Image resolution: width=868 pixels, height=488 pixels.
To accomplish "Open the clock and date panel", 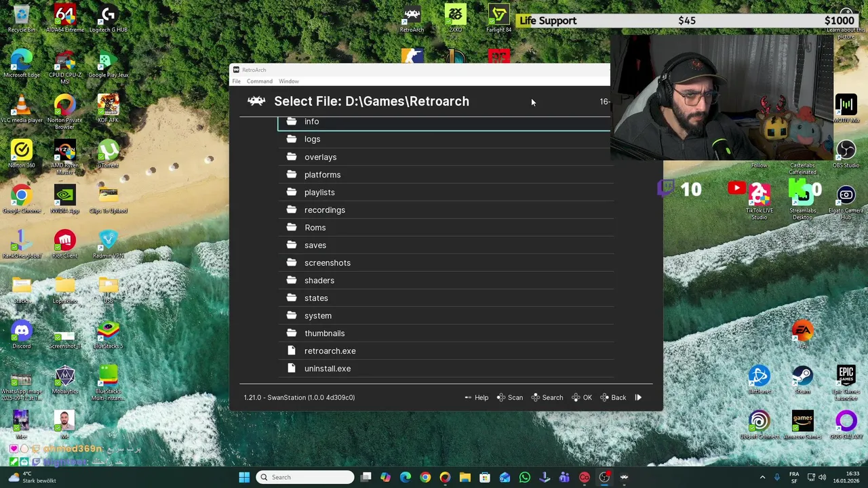I will 847,477.
